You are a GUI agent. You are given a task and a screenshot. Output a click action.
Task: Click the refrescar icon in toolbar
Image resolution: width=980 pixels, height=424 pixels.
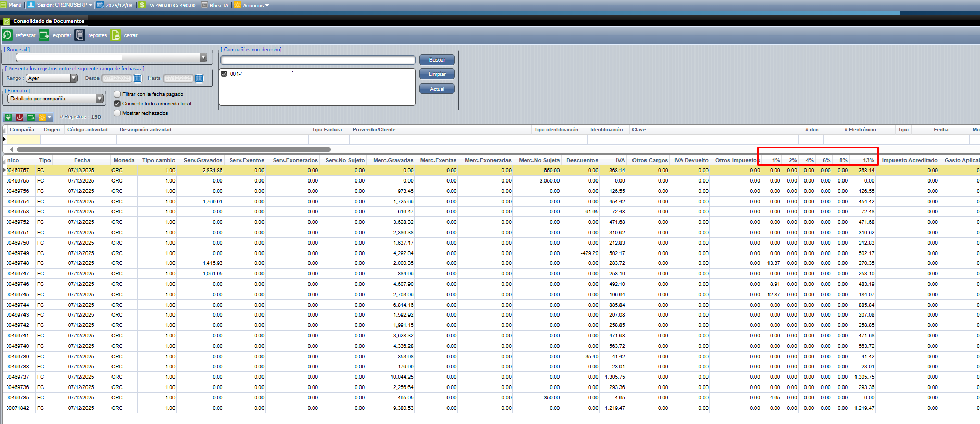7,35
